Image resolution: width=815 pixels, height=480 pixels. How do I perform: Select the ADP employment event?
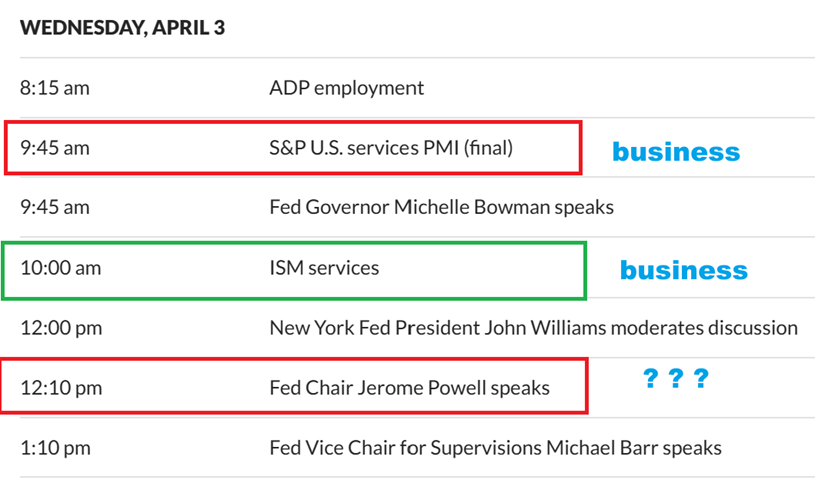(x=346, y=88)
